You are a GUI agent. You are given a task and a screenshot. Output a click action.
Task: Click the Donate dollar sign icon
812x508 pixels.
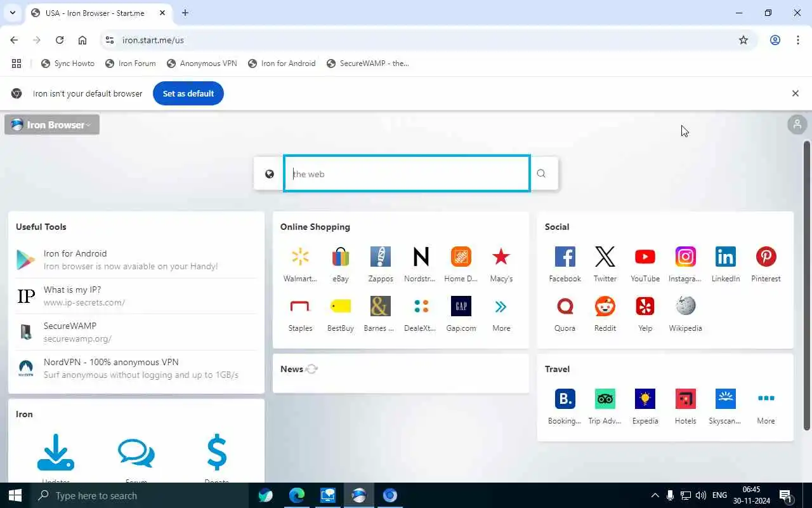[x=217, y=452]
